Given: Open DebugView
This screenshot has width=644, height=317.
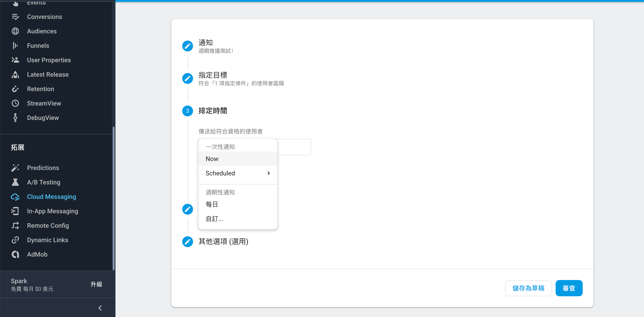Looking at the screenshot, I should coord(43,118).
